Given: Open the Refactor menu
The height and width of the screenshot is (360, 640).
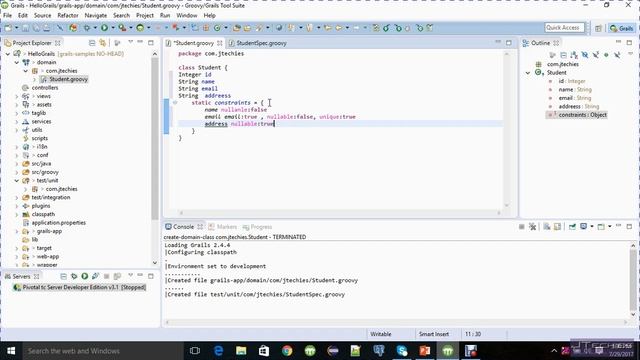Looking at the screenshot, I should point(68,16).
